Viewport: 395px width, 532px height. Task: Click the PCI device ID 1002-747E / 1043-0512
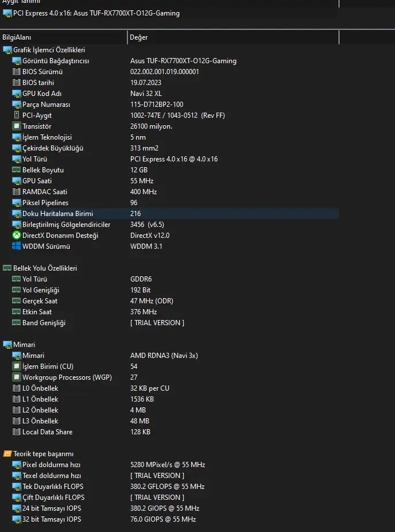(164, 115)
